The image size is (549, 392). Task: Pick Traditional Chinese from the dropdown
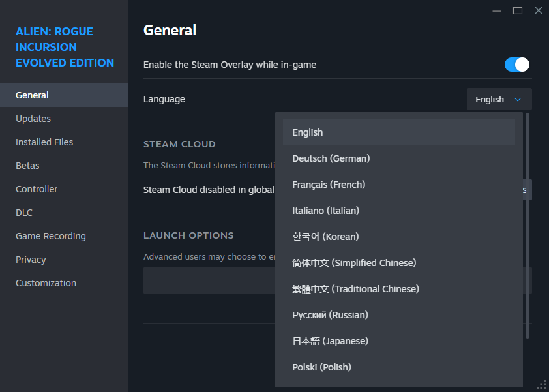coord(398,289)
